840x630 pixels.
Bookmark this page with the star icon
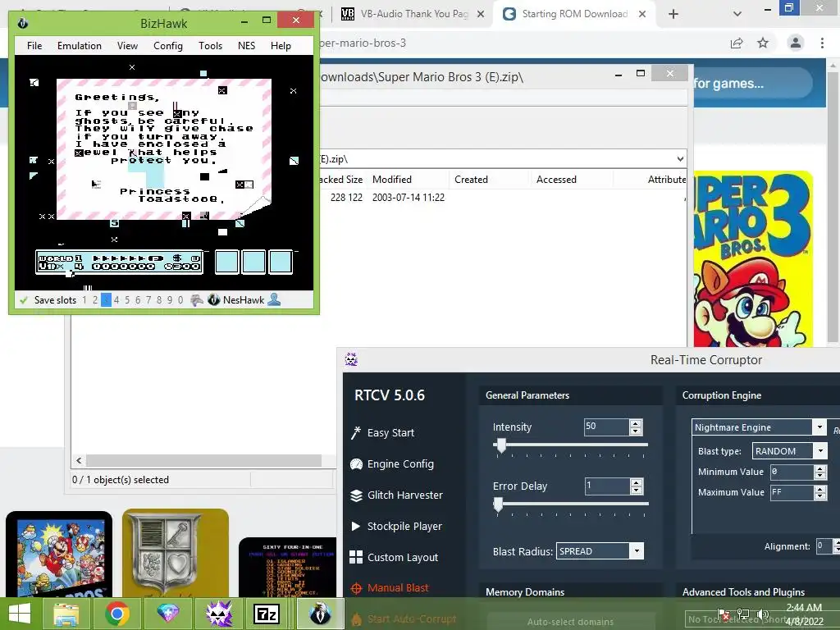click(x=763, y=43)
